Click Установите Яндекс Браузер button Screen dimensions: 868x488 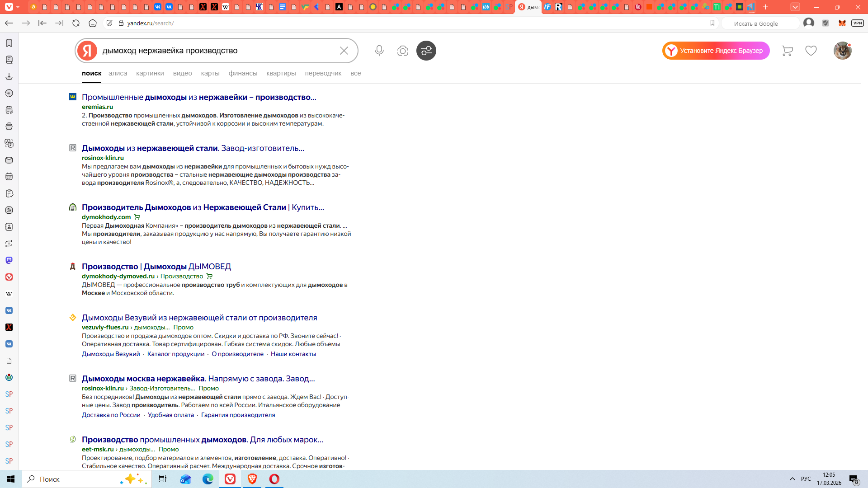pyautogui.click(x=716, y=51)
